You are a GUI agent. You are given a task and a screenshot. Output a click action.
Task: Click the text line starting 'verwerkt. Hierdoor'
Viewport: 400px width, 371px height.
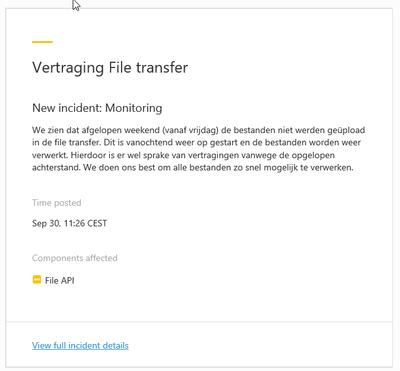[x=183, y=155]
